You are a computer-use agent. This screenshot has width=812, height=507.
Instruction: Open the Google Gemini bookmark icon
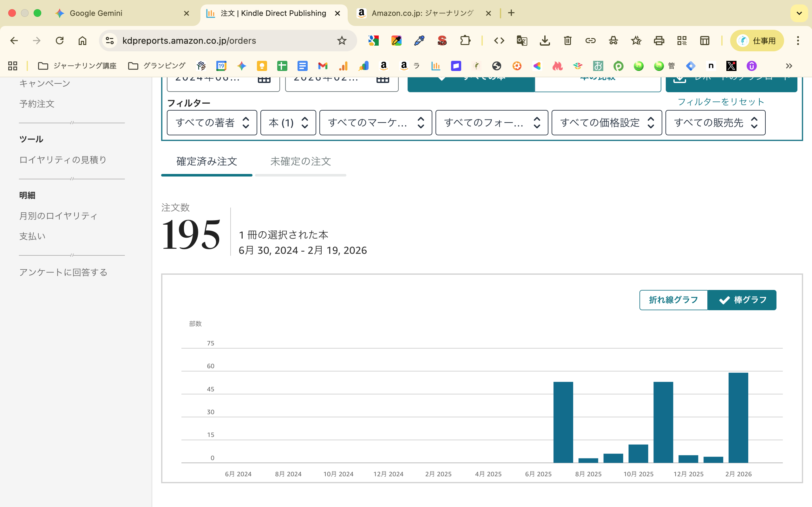[x=242, y=66]
